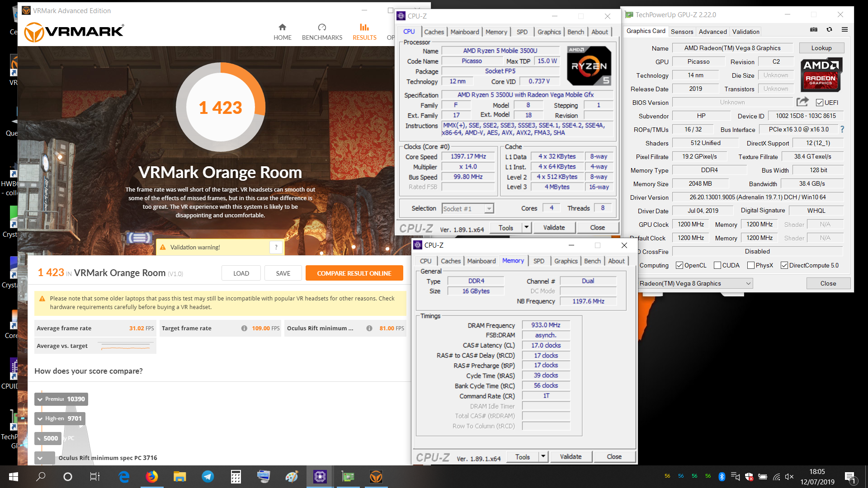Open the Tools dropdown arrow in the upper CPU-Z window

[x=527, y=227]
